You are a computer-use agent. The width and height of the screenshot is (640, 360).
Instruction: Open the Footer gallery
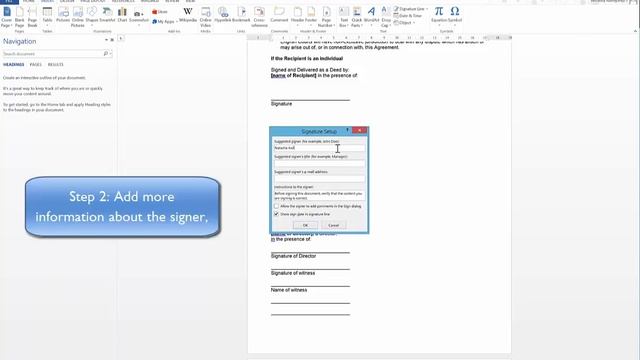(x=311, y=16)
